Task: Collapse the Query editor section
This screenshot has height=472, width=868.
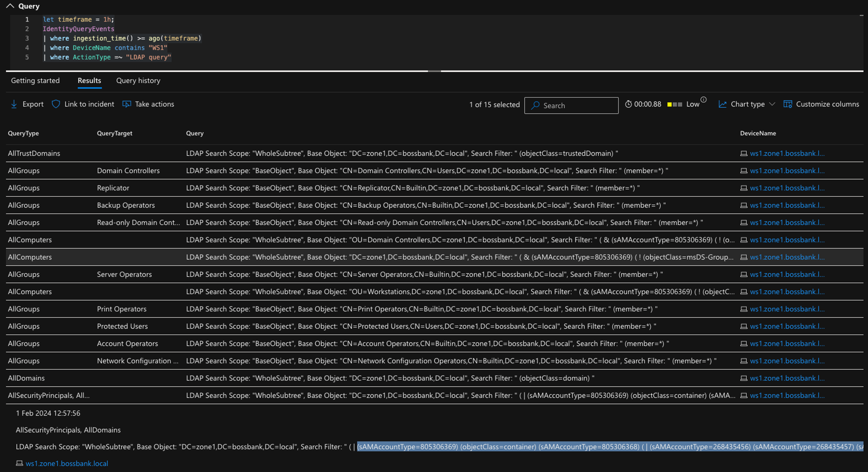Action: tap(11, 6)
